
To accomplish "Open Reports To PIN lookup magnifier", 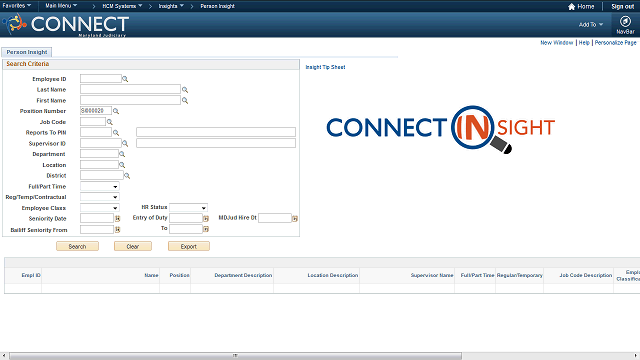I will [x=116, y=133].
